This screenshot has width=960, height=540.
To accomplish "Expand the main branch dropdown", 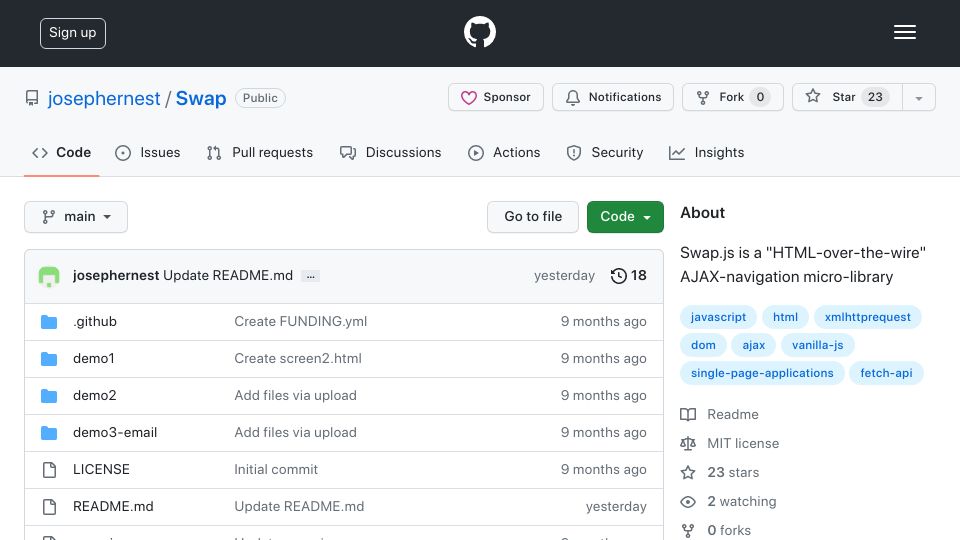I will click(x=76, y=217).
